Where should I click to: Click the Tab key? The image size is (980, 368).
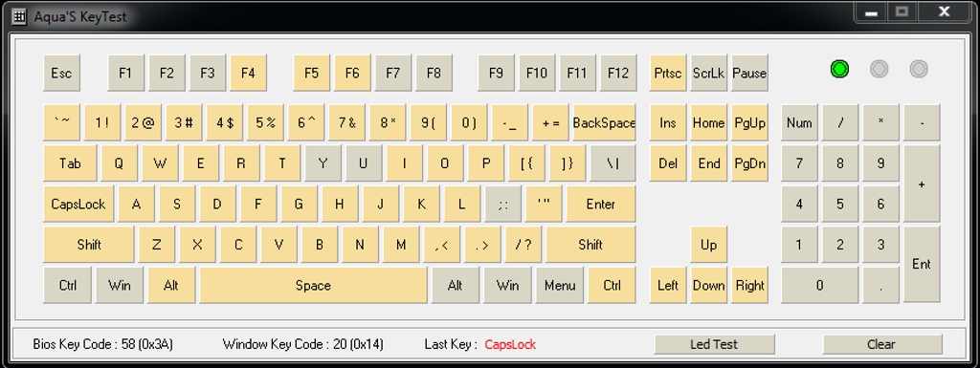click(x=70, y=163)
